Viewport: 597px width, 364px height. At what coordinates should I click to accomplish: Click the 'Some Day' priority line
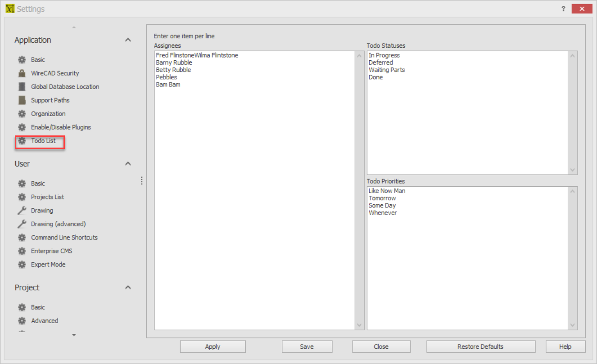tap(382, 205)
